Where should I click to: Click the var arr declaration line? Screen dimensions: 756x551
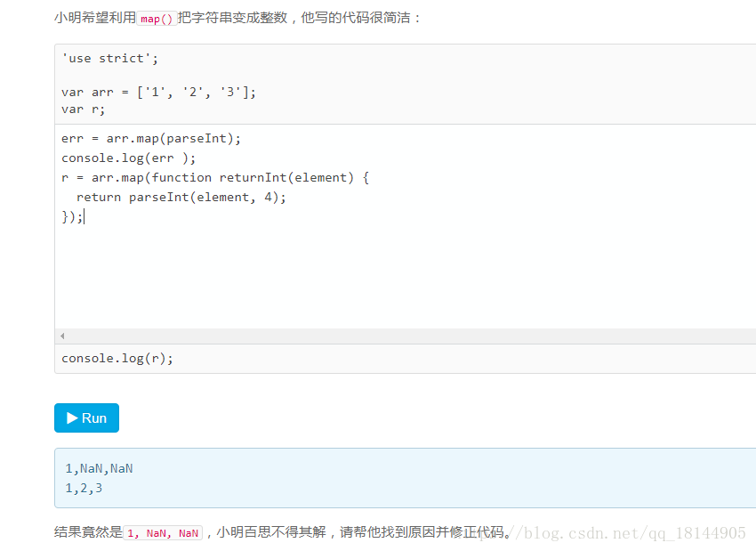pyautogui.click(x=160, y=92)
